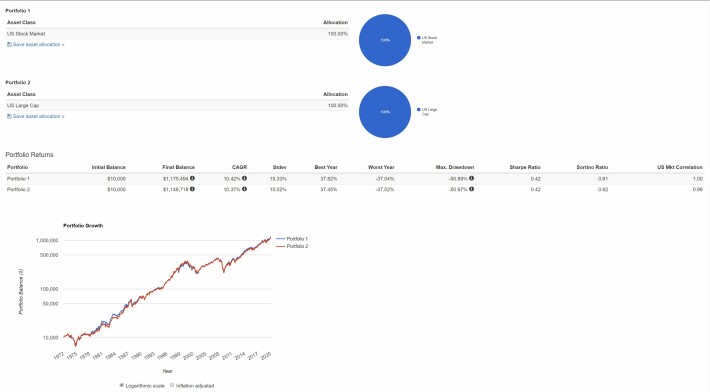This screenshot has height=392, width=710.
Task: Click the Best Year column header
Action: [x=326, y=167]
